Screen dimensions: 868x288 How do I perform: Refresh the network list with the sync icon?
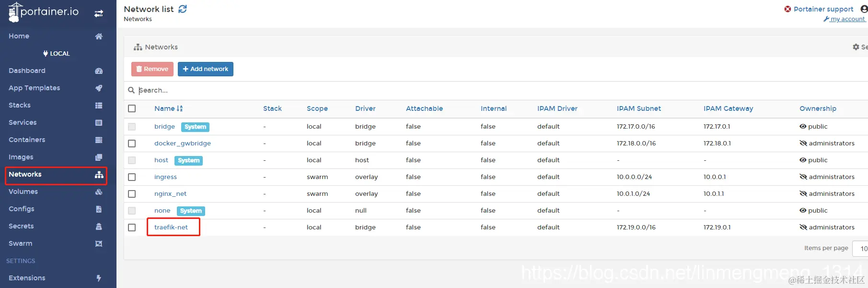tap(183, 9)
